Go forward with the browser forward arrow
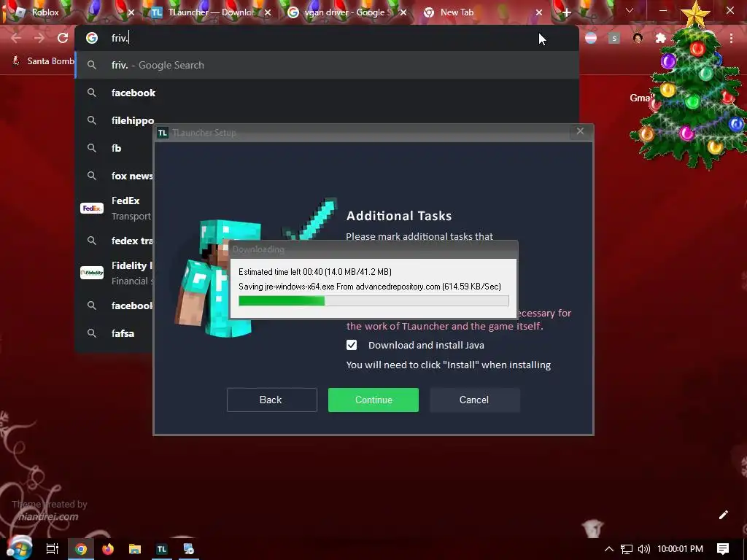The width and height of the screenshot is (747, 560). (39, 38)
